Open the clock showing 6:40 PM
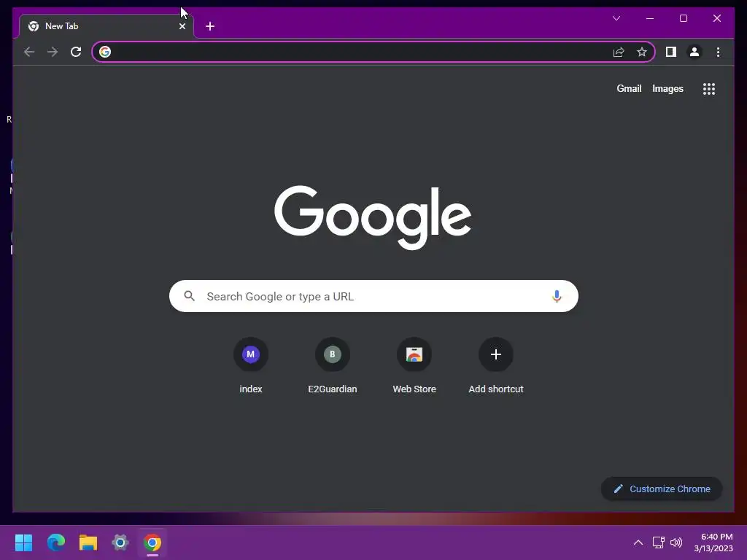Screen dimensions: 747x560 713,542
